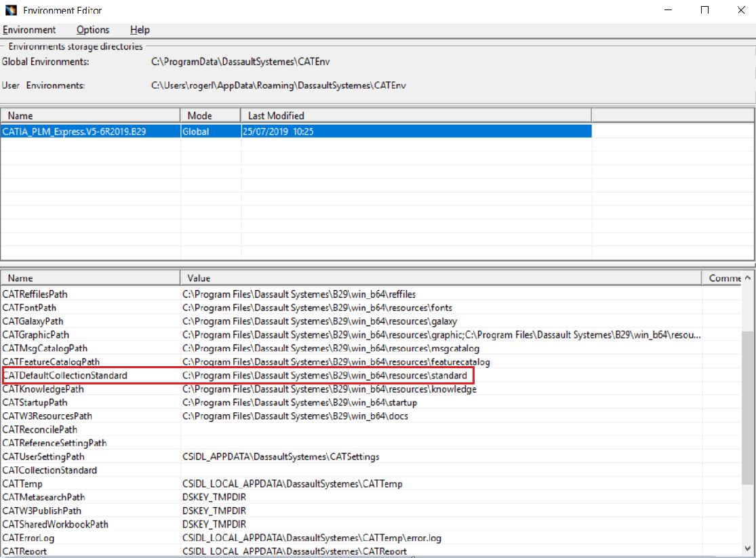The image size is (756, 558).
Task: Click the win_b64\docs path value
Action: pos(295,416)
